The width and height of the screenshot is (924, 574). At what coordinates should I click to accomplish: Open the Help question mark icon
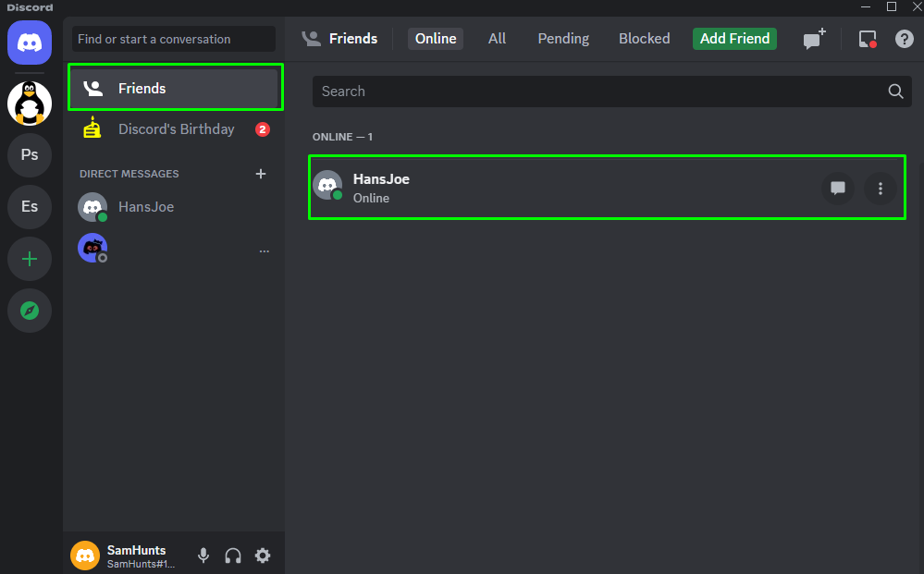[904, 39]
